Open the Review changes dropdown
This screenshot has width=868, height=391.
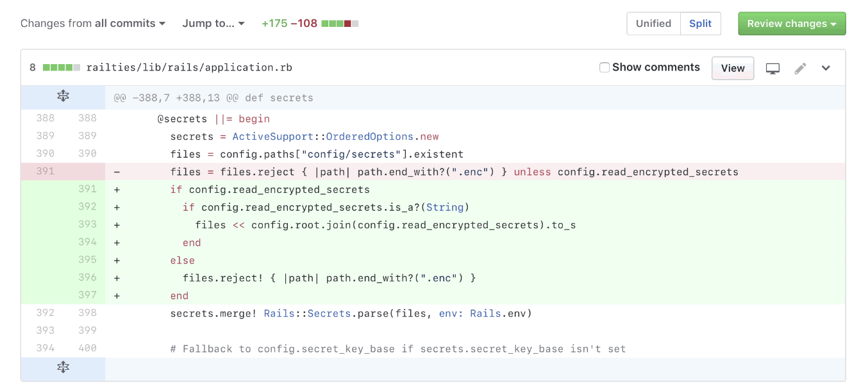[792, 24]
